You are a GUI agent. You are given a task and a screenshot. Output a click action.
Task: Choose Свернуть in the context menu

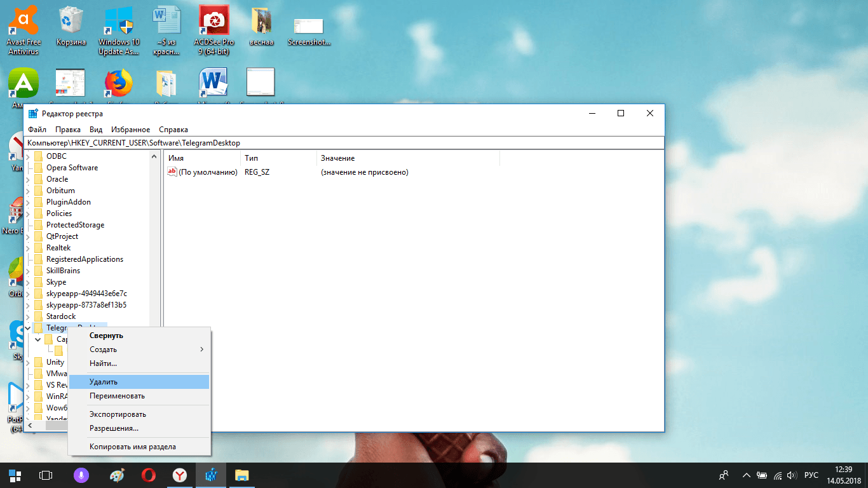click(139, 335)
